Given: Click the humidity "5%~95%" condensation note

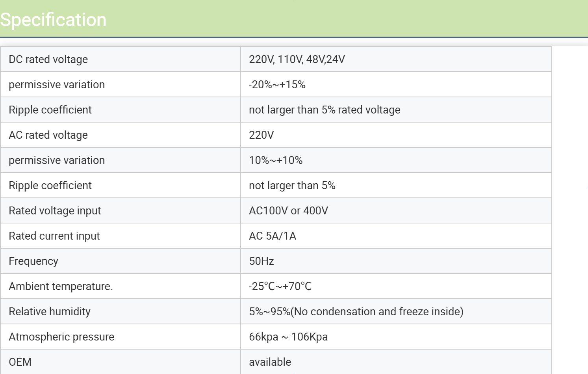Looking at the screenshot, I should point(356,312).
